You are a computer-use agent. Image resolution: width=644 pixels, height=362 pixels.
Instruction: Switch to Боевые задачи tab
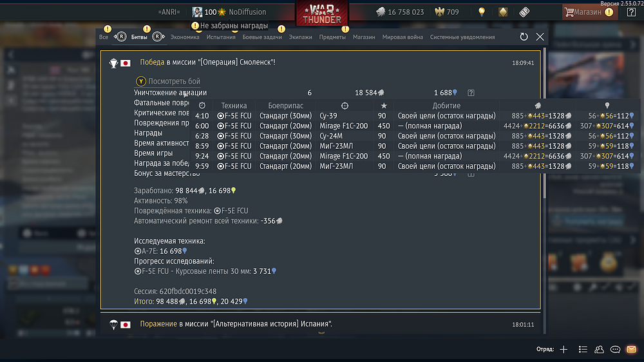pos(262,37)
